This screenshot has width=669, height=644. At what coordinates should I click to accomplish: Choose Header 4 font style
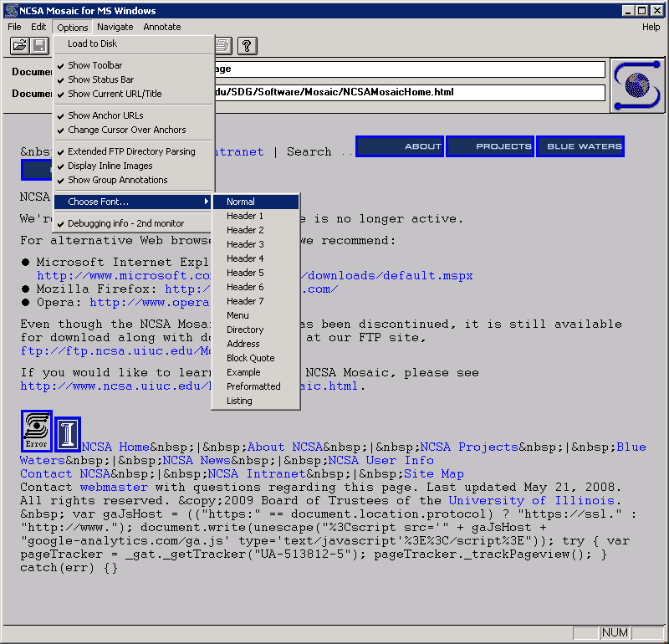pyautogui.click(x=256, y=258)
